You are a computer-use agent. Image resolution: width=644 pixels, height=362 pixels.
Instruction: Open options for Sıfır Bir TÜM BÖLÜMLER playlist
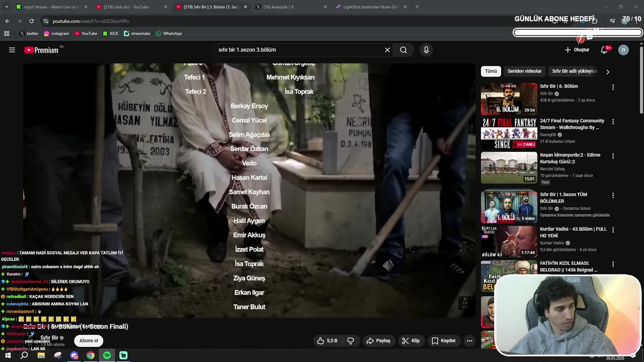point(613,195)
